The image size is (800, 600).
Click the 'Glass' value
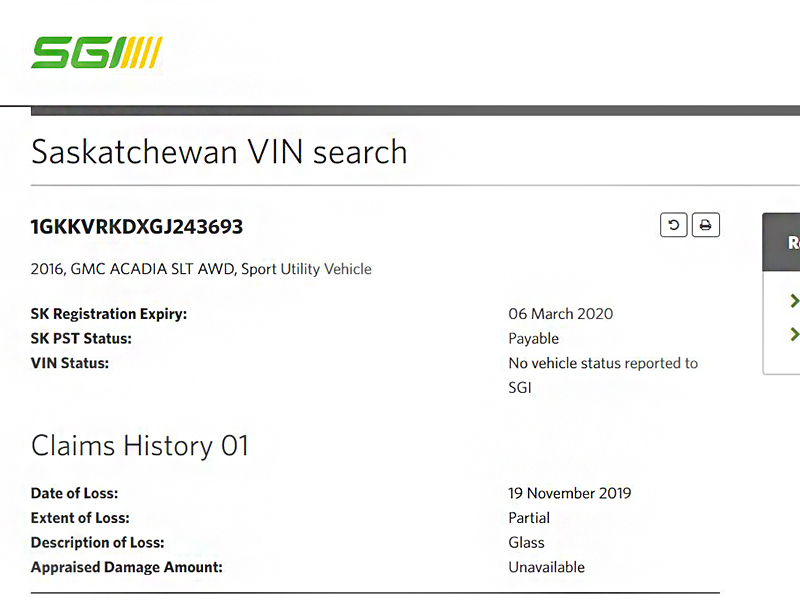coord(527,542)
